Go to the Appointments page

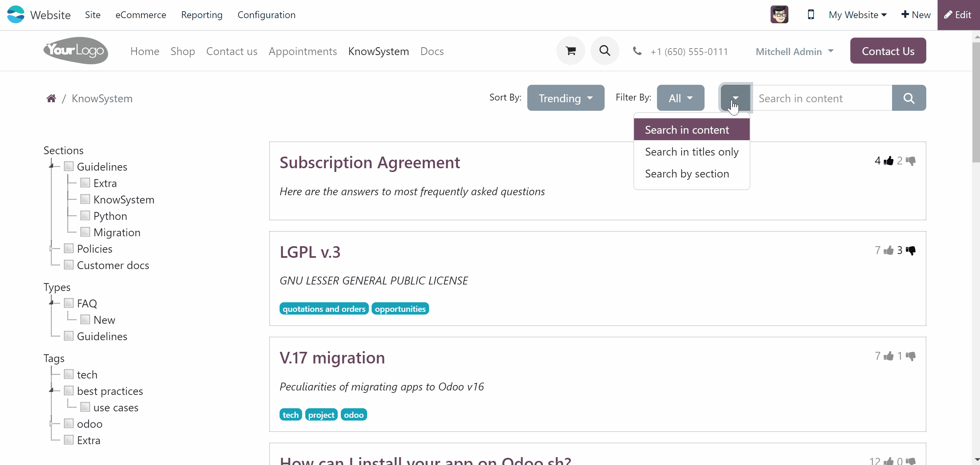point(303,51)
